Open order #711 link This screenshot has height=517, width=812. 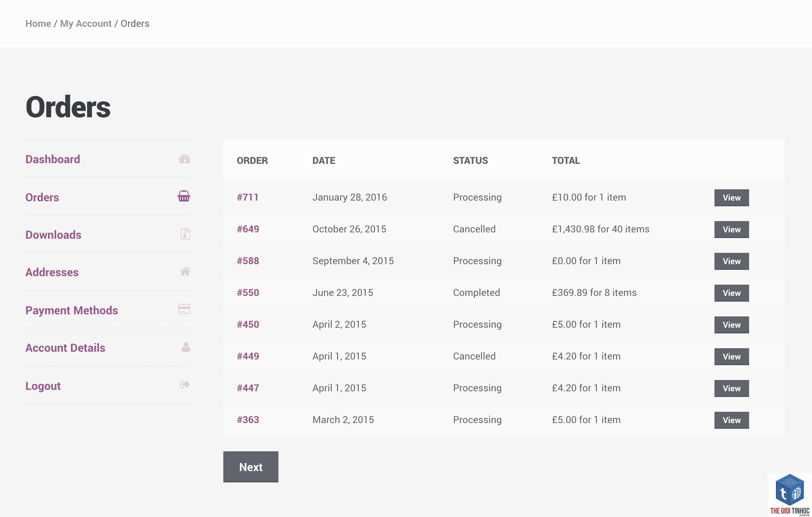[x=248, y=197]
